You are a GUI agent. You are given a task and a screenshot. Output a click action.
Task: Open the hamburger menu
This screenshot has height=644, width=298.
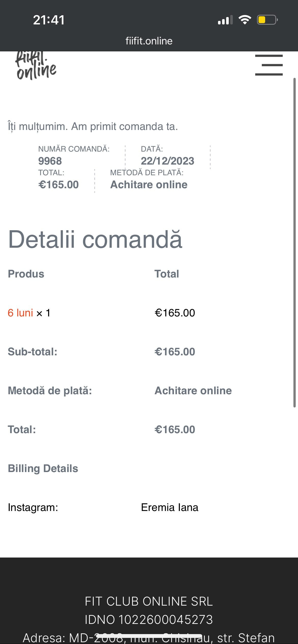(269, 65)
